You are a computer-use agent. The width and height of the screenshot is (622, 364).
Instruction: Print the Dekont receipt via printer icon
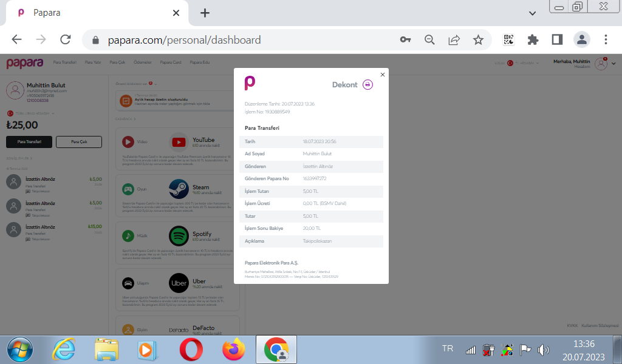pos(367,85)
